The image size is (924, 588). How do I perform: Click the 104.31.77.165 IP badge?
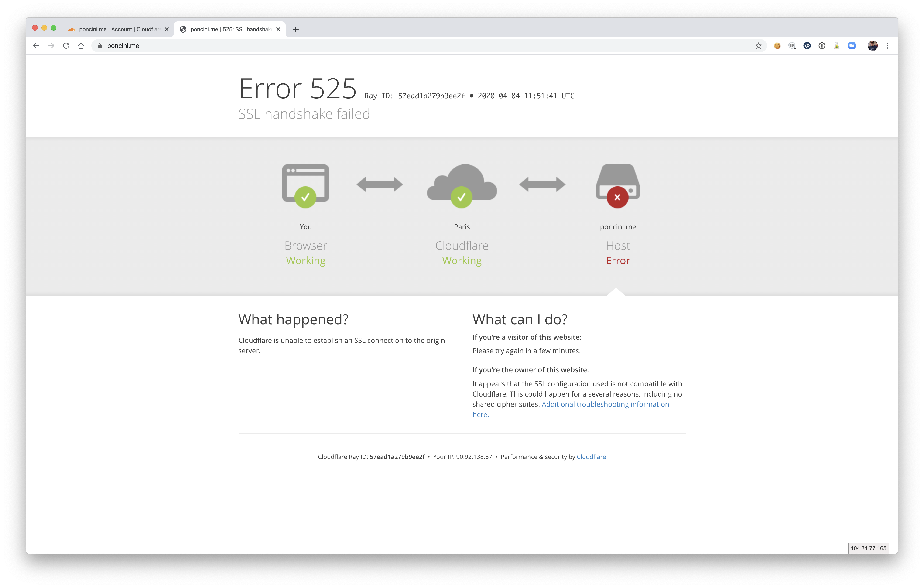coord(868,548)
